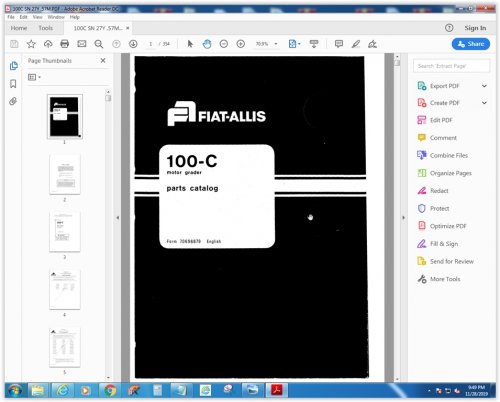Select page 2 thumbnail
Image resolution: width=500 pixels, height=402 pixels.
pyautogui.click(x=65, y=174)
